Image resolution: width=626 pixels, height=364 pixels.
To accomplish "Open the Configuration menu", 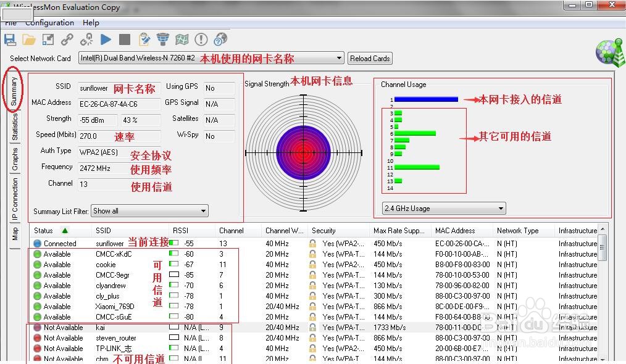I will pyautogui.click(x=49, y=23).
